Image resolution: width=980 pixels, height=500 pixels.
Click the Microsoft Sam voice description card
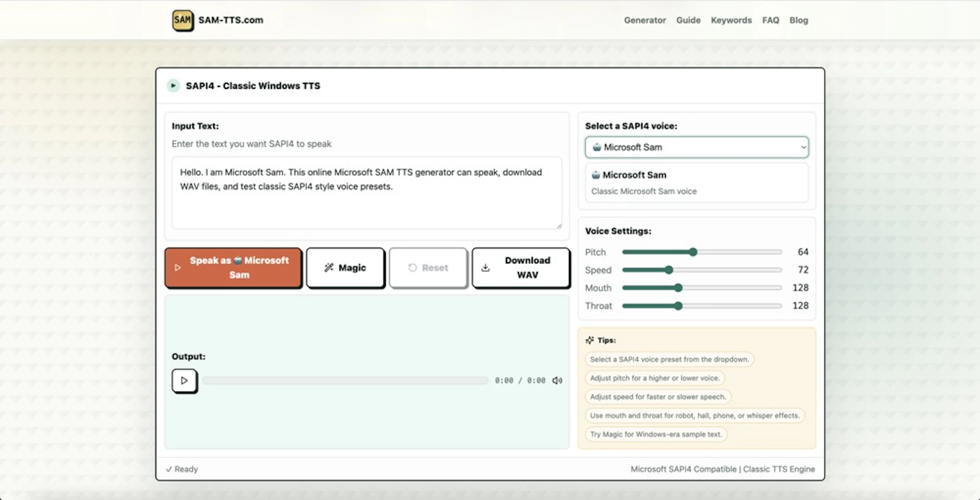697,183
